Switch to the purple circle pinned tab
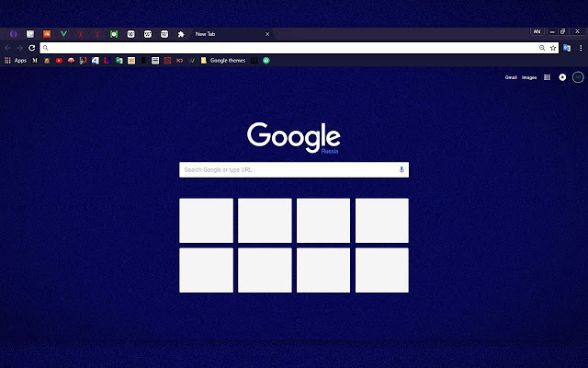588x368 pixels. [x=14, y=34]
